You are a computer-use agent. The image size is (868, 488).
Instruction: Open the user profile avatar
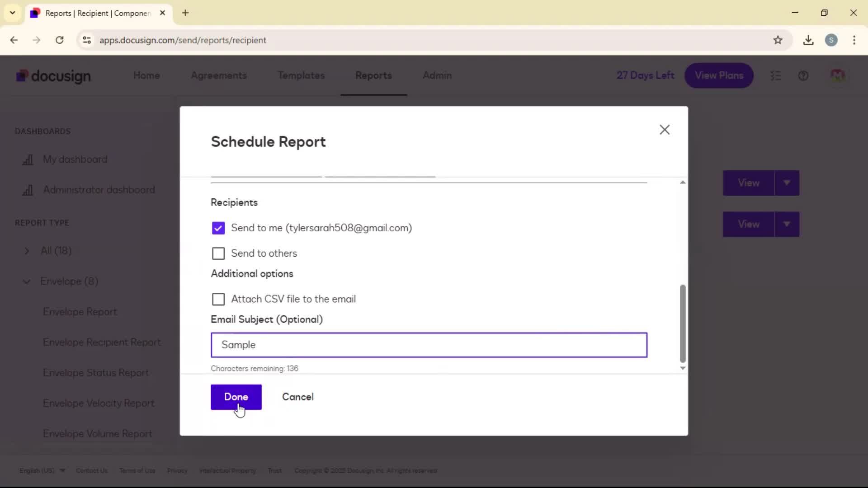point(838,75)
